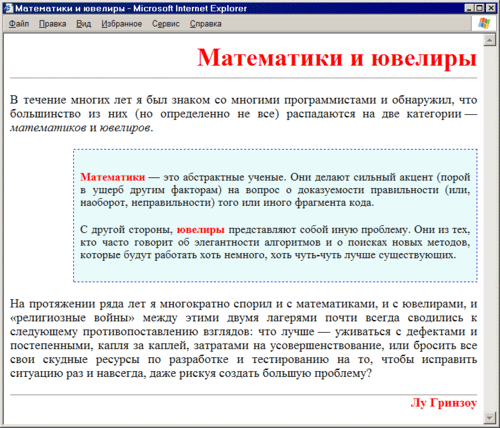Click the vertical scrollbar track
This screenshot has height=428, width=500.
(x=490, y=229)
